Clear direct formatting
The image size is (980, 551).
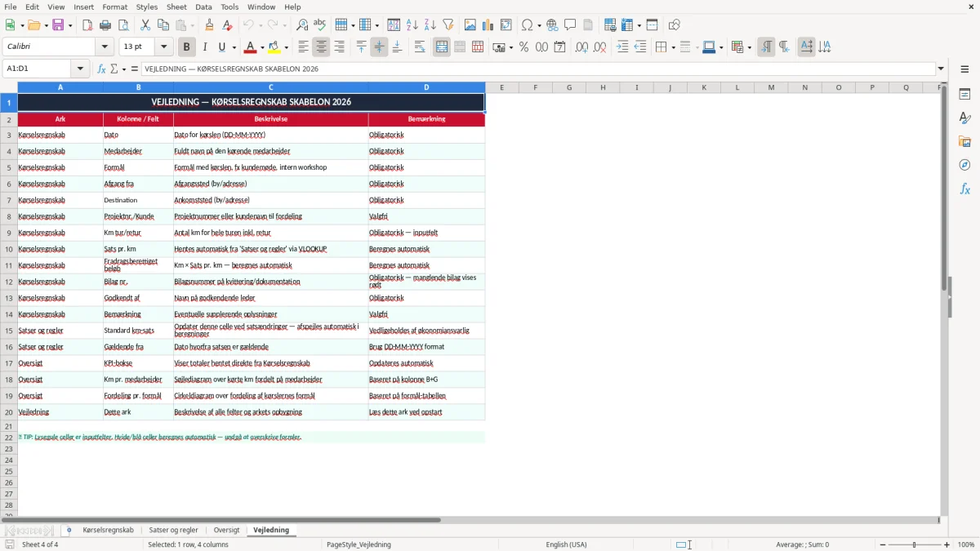[x=228, y=25]
